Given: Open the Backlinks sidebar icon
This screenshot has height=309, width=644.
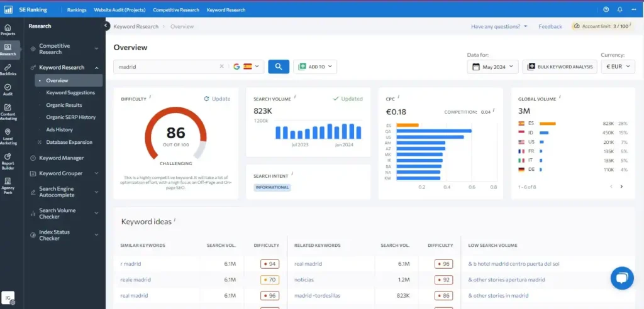Looking at the screenshot, I should coord(8,70).
